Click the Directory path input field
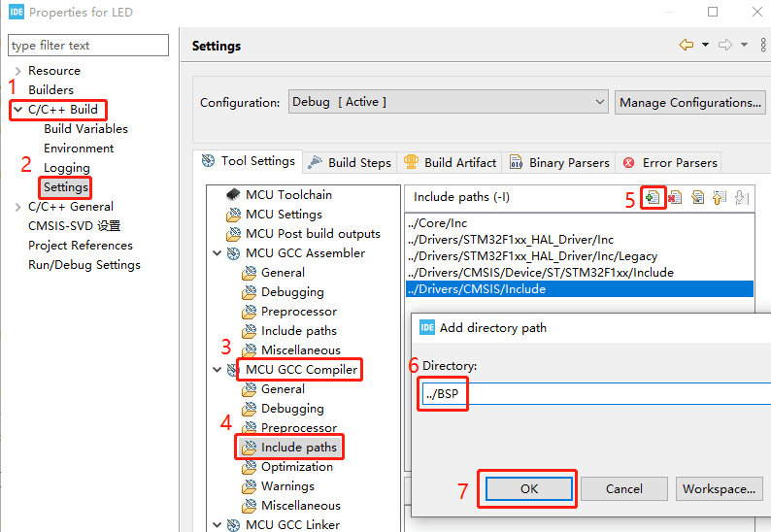 [x=596, y=393]
